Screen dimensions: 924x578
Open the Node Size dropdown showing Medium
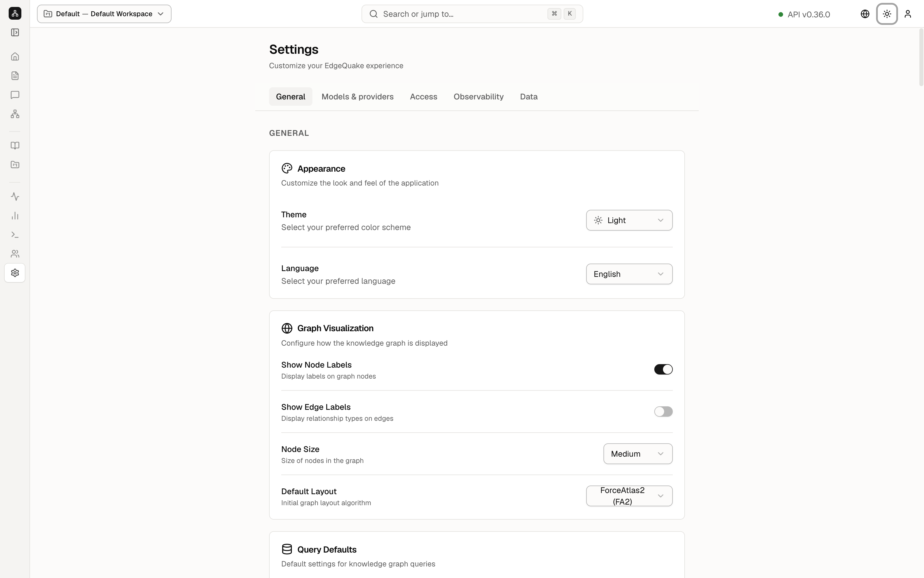638,454
